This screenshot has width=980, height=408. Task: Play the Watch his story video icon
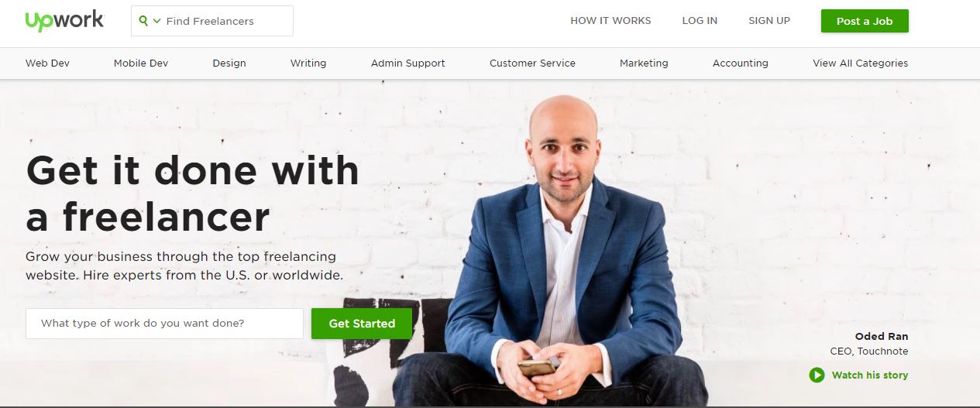tap(817, 375)
